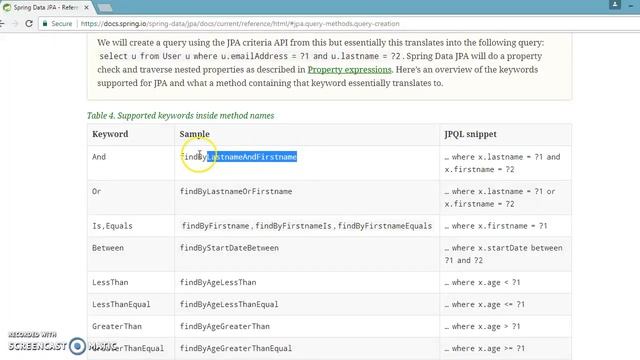Reload the page with the refresh icon
This screenshot has width=640, height=360.
point(29,24)
